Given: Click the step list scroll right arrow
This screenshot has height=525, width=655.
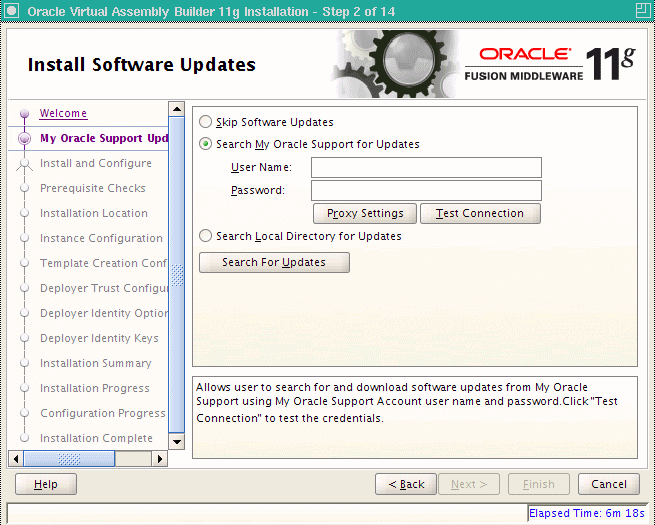Looking at the screenshot, I should 160,459.
